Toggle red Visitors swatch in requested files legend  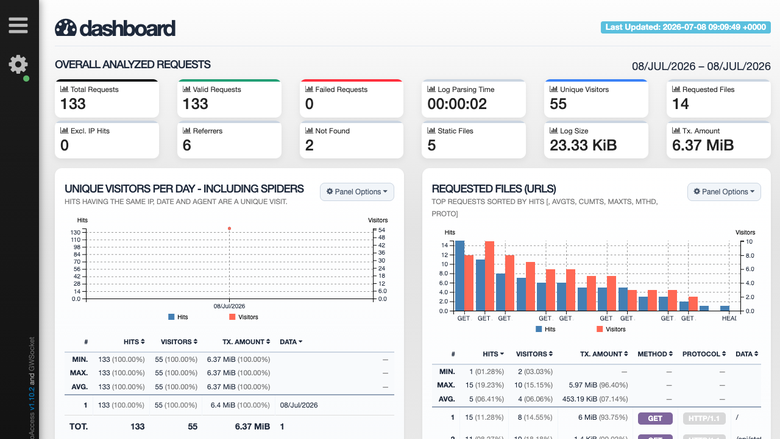tap(599, 329)
